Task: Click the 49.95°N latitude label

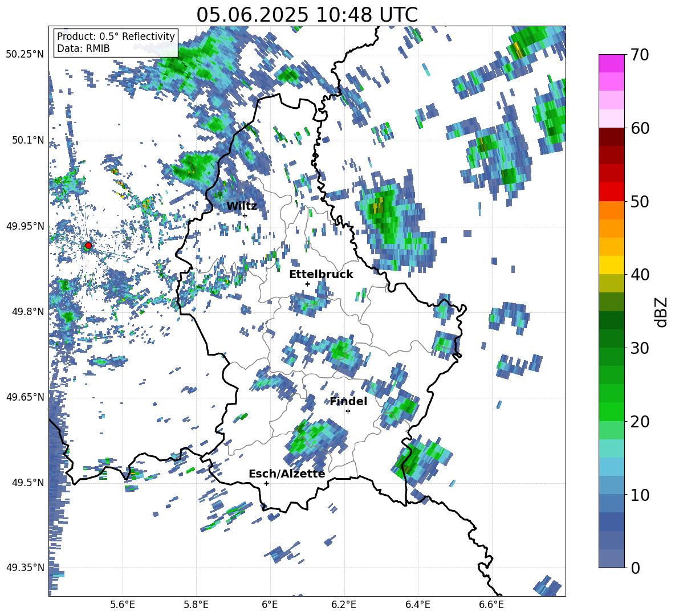Action: 25,226
